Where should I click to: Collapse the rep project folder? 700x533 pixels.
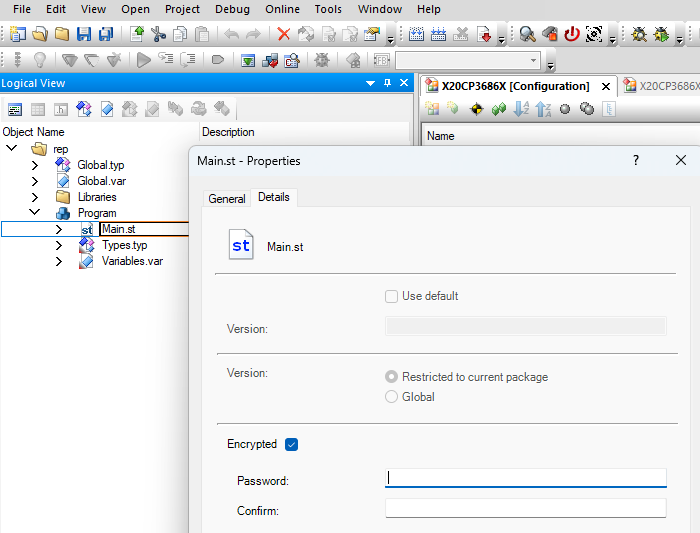coord(12,148)
